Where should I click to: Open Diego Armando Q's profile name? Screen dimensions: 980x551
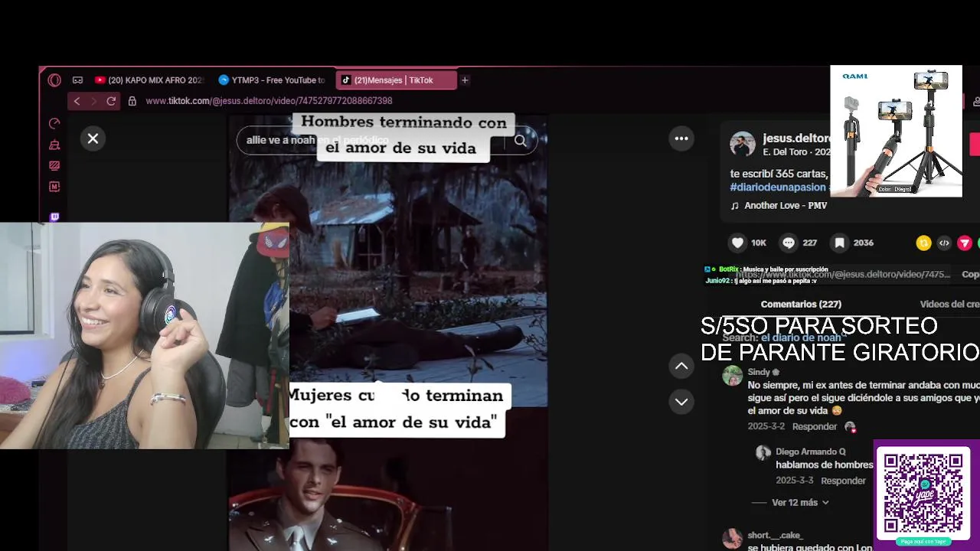(x=811, y=452)
